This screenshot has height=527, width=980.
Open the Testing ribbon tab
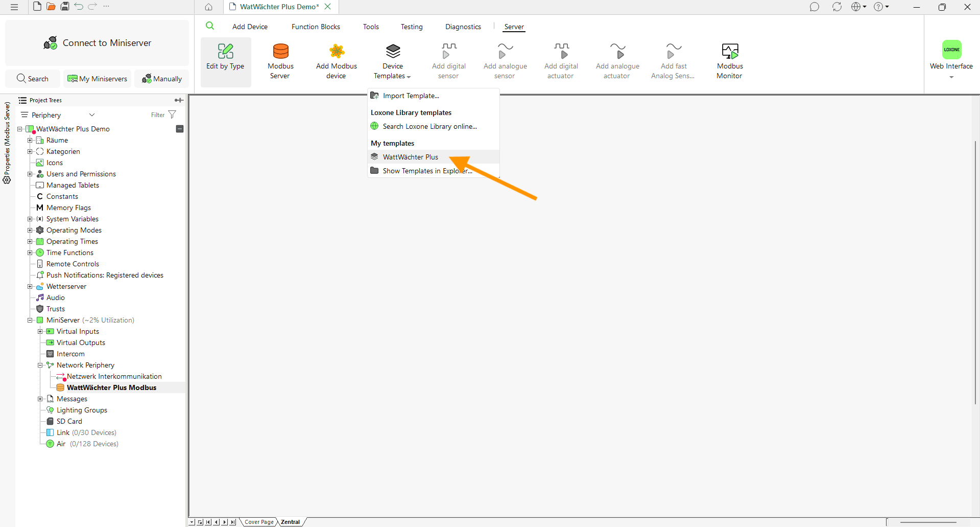click(412, 27)
